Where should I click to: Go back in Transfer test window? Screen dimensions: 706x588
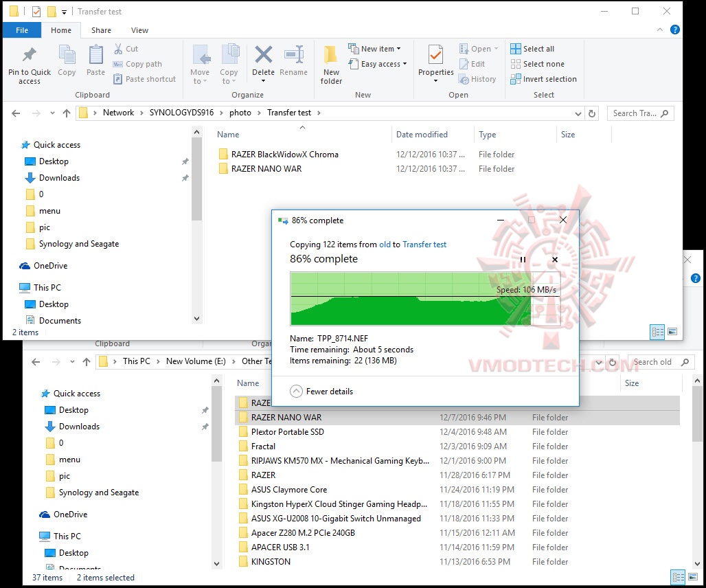click(16, 113)
